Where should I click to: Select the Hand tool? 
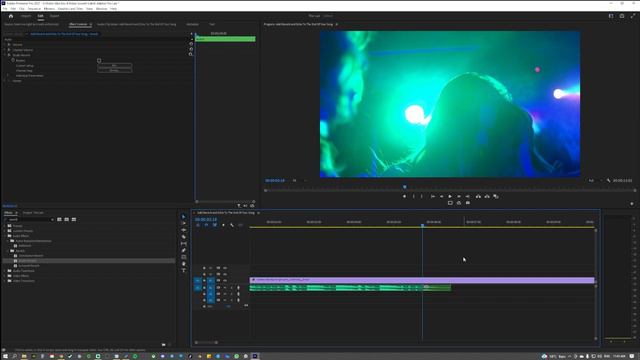(184, 264)
